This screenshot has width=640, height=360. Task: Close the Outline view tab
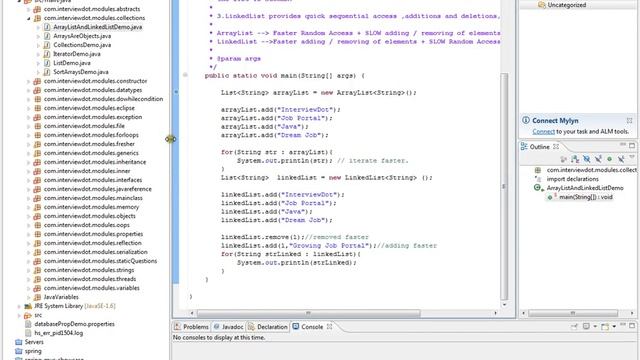(556, 147)
